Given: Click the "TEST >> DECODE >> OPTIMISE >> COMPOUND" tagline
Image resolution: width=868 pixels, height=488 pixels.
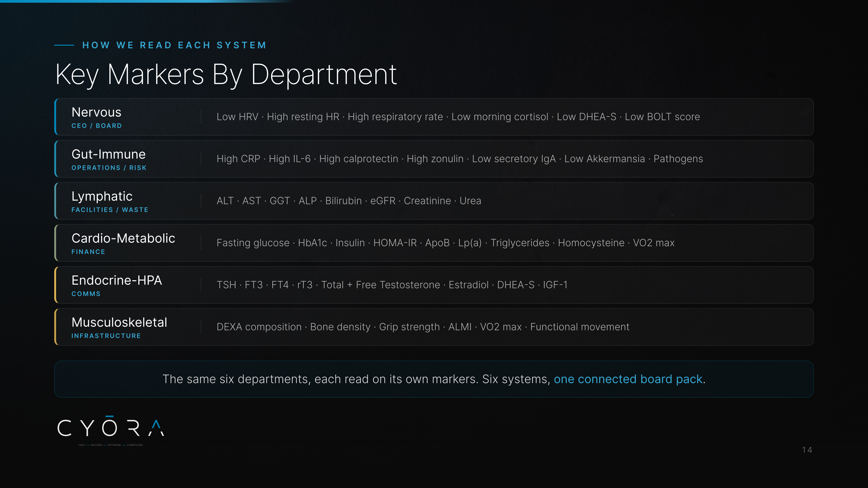Looking at the screenshot, I should [111, 445].
